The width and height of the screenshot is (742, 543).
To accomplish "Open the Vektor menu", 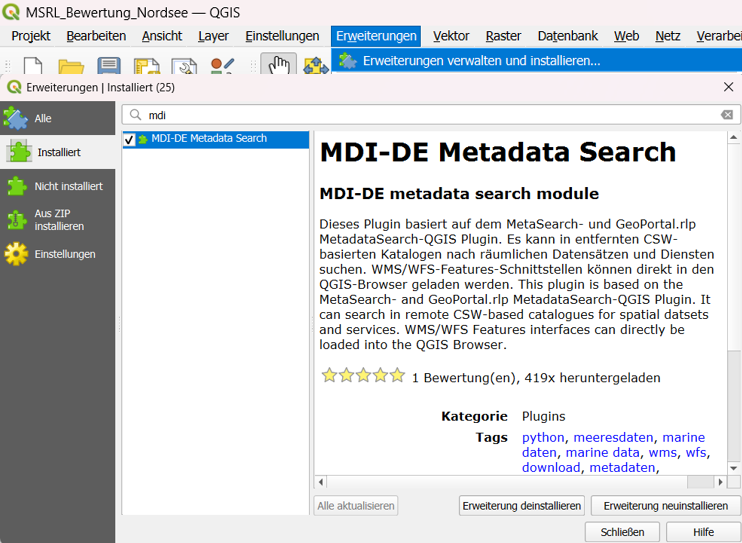I will click(451, 36).
